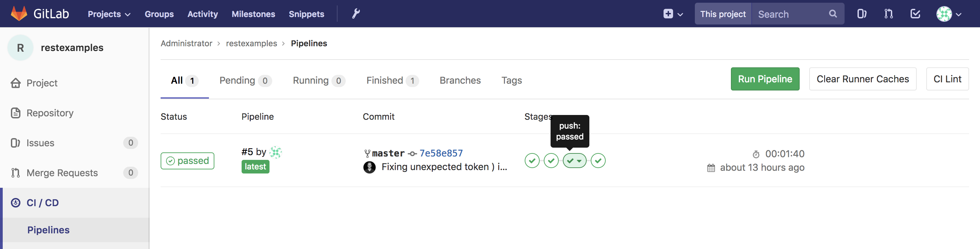Screen dimensions: 980x249
Task: Click the passed status badge
Action: point(187,161)
